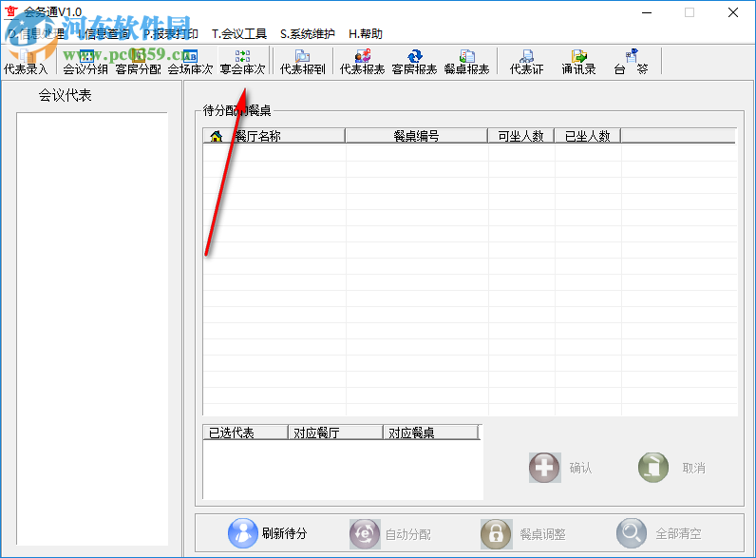756x558 pixels.
Task: Click the 自动分配 icon
Action: pyautogui.click(x=365, y=534)
